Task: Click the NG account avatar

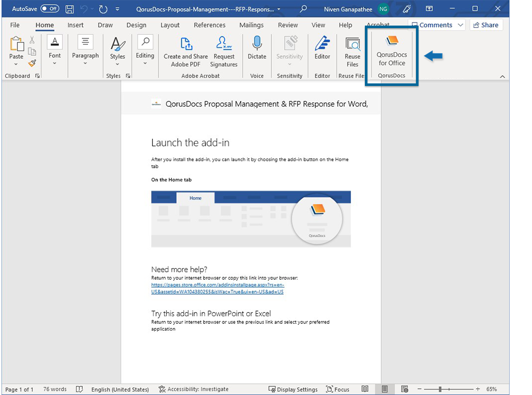Action: tap(383, 9)
